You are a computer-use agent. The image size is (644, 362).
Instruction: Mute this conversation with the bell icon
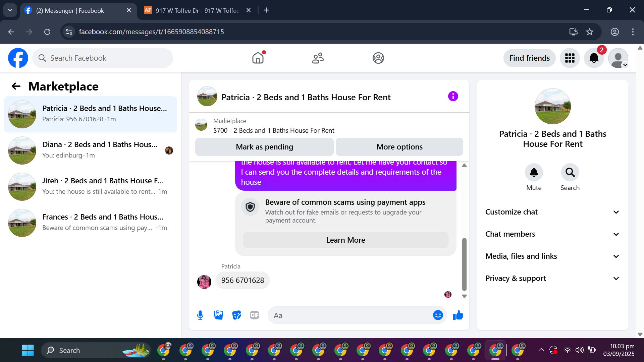pyautogui.click(x=534, y=172)
